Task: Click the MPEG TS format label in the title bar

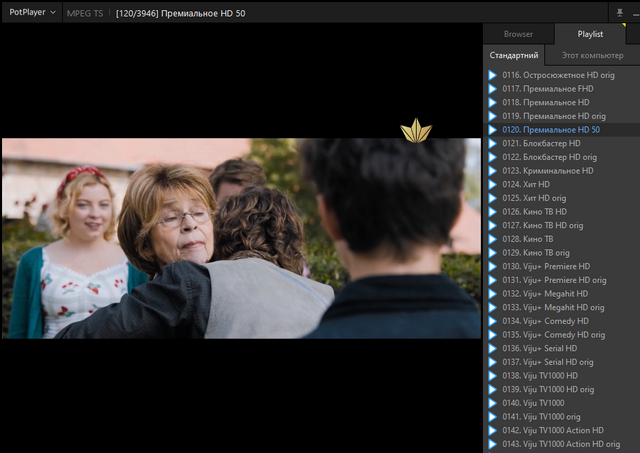Action: point(85,13)
